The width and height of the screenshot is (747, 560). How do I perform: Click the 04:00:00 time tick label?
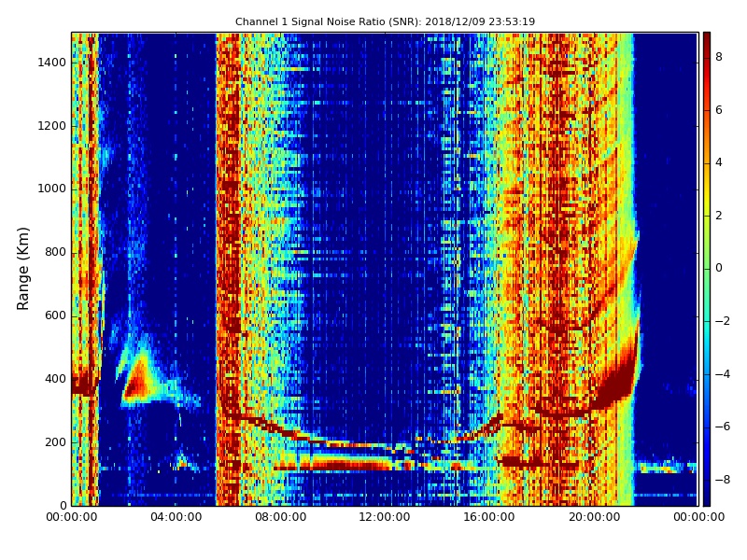tap(176, 517)
